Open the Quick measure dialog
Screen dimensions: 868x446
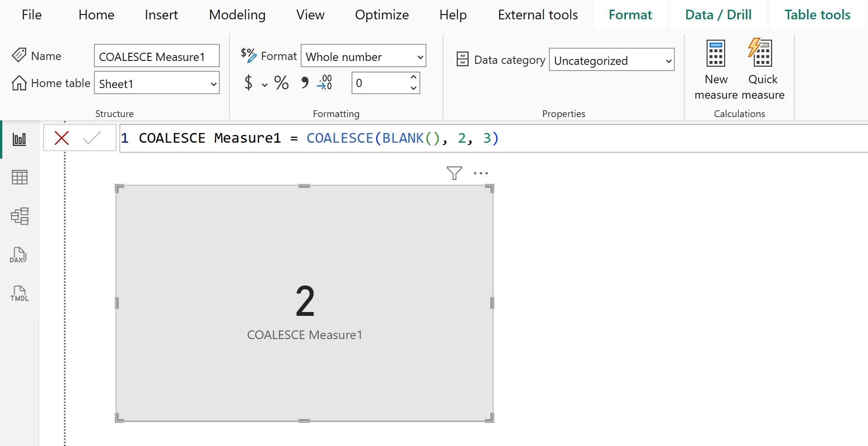click(x=761, y=68)
